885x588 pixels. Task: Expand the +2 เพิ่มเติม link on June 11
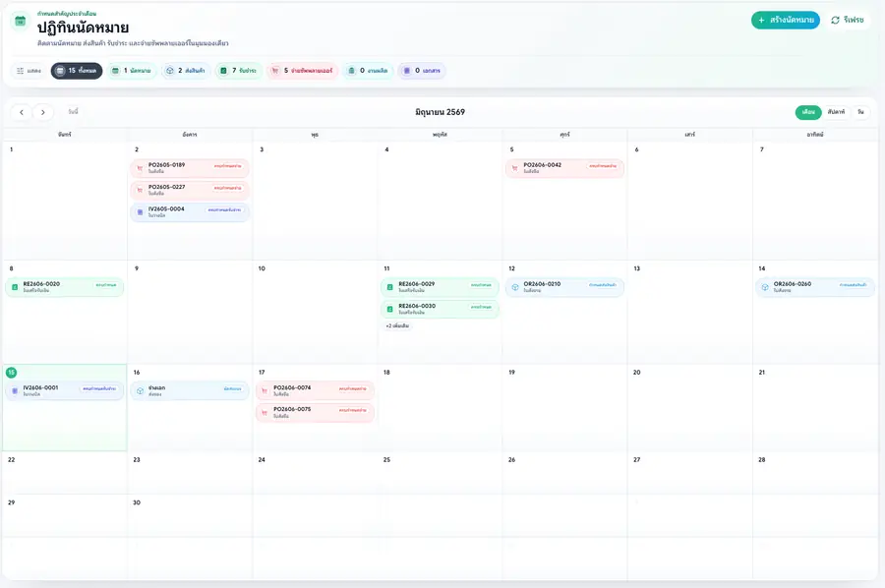397,326
